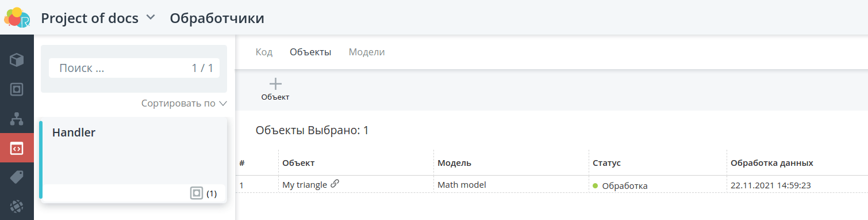Open the nested square models sidebar icon
Image resolution: width=868 pixels, height=220 pixels.
coord(17,89)
